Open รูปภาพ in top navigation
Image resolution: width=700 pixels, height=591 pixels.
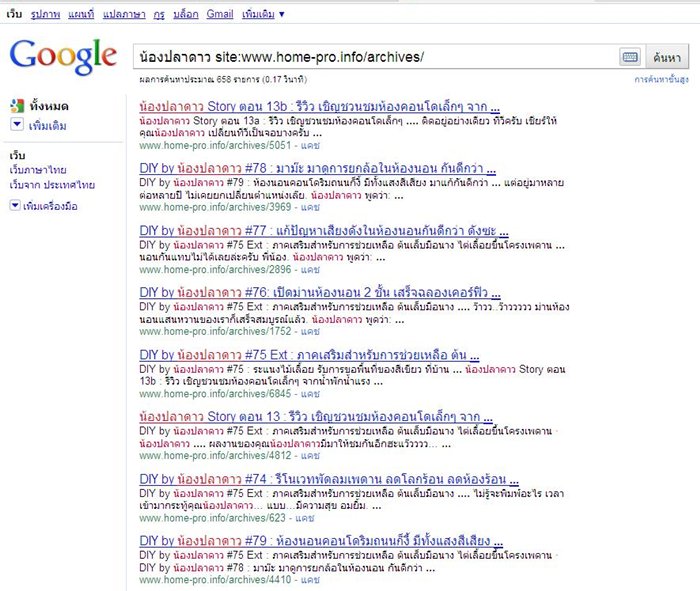point(45,14)
